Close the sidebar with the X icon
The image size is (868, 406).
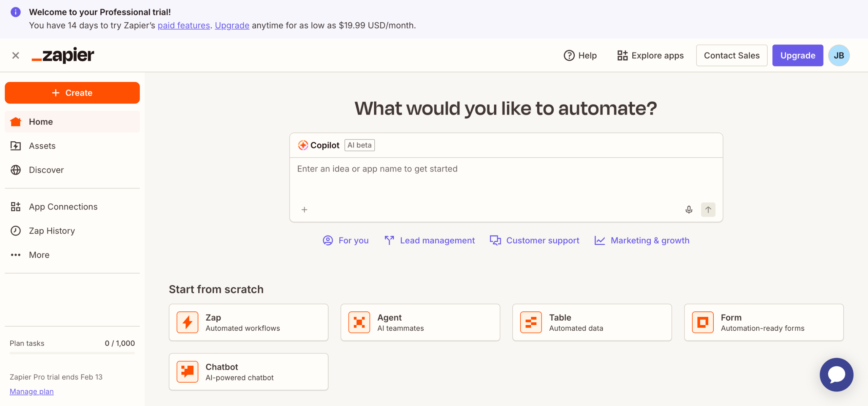coord(16,55)
